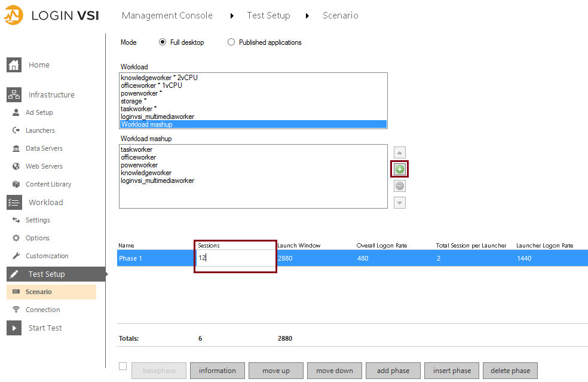
Task: Select 'knowledgeworker' in Workload mashup list
Action: click(253, 173)
